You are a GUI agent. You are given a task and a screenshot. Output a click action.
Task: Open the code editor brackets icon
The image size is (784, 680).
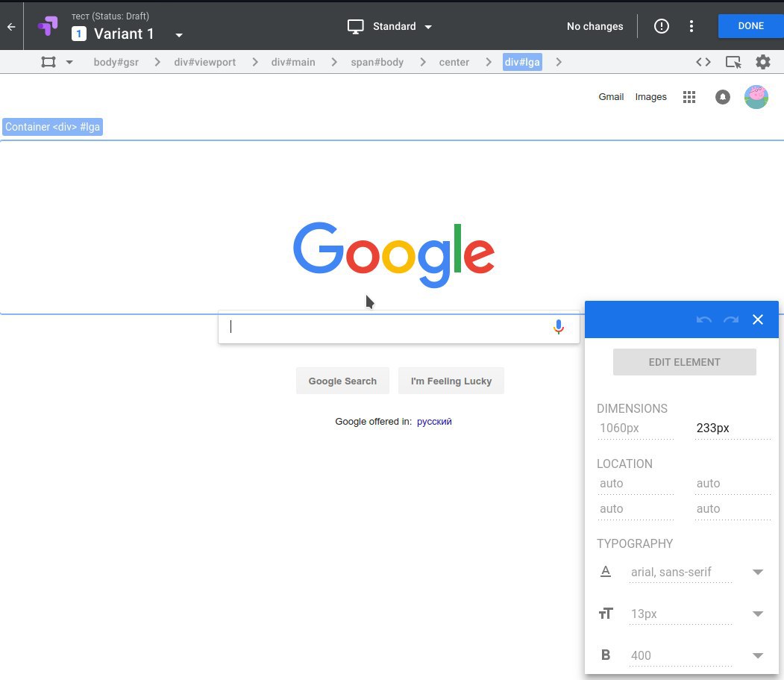[x=703, y=62]
